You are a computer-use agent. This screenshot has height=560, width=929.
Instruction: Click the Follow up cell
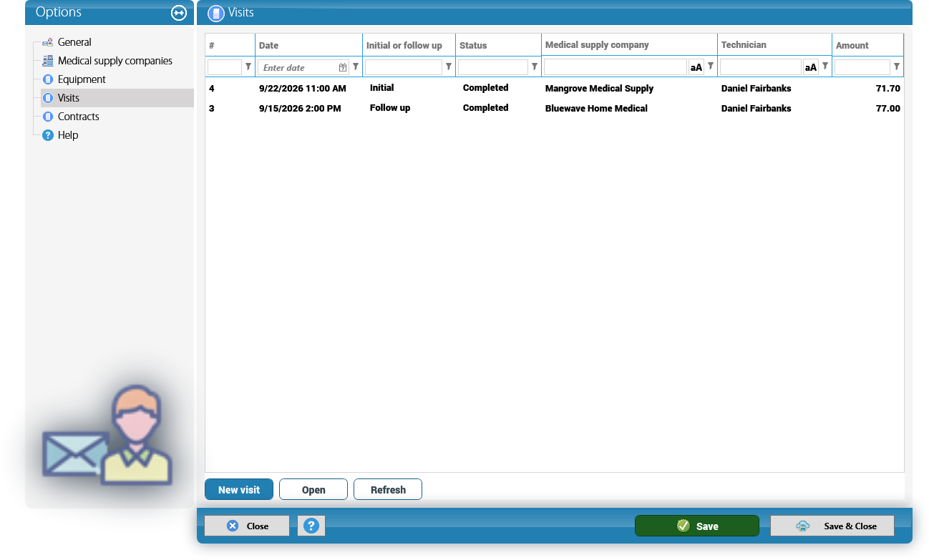tap(390, 108)
